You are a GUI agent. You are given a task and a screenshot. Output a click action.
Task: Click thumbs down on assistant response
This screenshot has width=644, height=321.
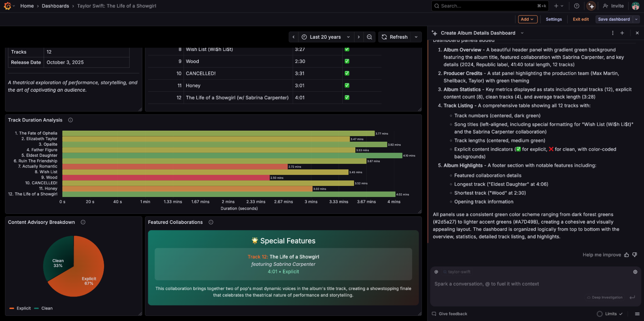(635, 255)
